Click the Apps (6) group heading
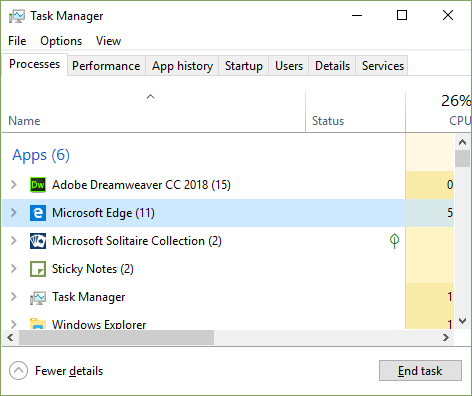 pos(41,155)
